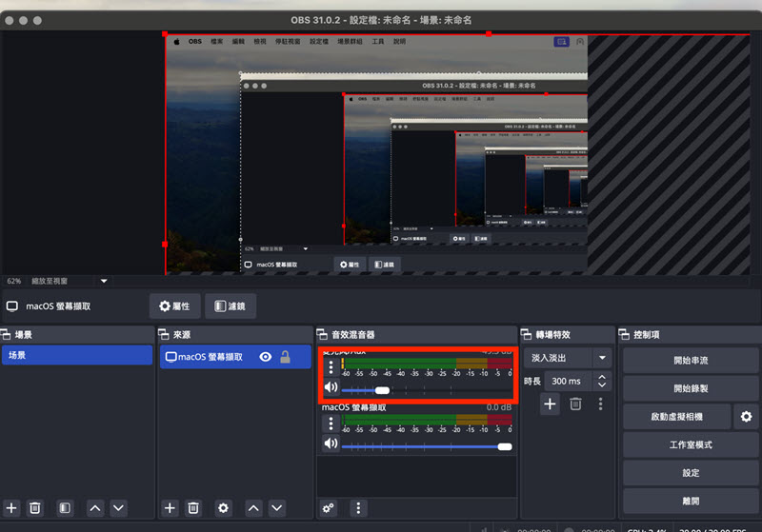Click 0.0 dB level of macOS 螢幕擷取
The image size is (762, 532).
point(498,407)
